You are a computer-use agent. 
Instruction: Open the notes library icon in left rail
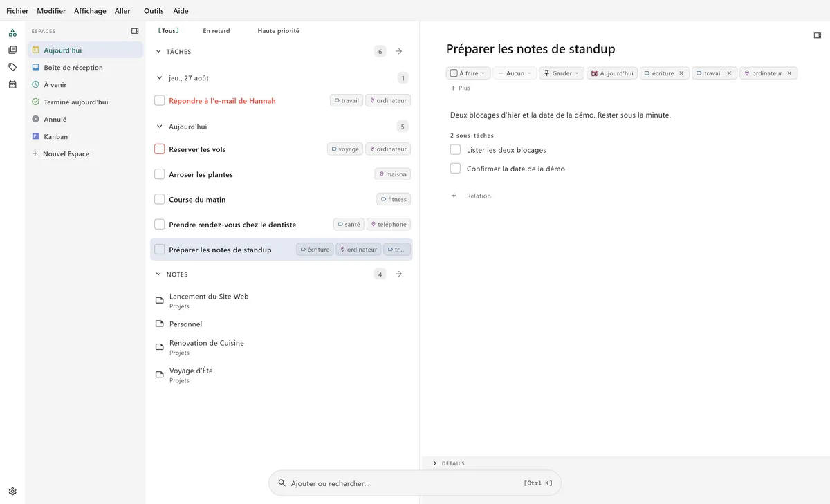pos(12,50)
